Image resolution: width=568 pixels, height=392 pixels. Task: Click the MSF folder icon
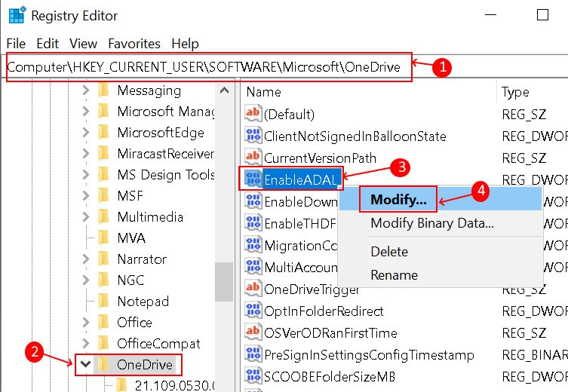pyautogui.click(x=103, y=196)
